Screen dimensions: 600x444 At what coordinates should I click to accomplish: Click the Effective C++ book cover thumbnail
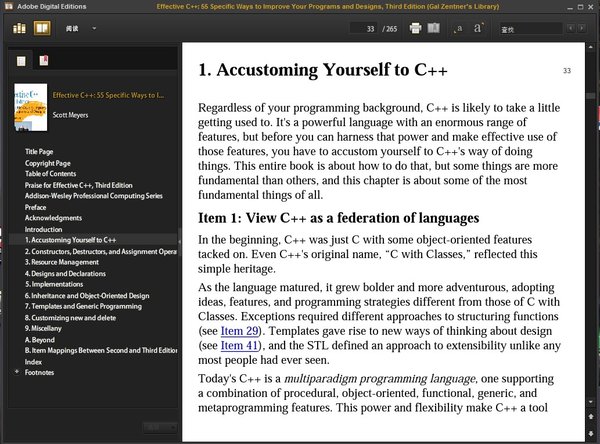point(31,107)
